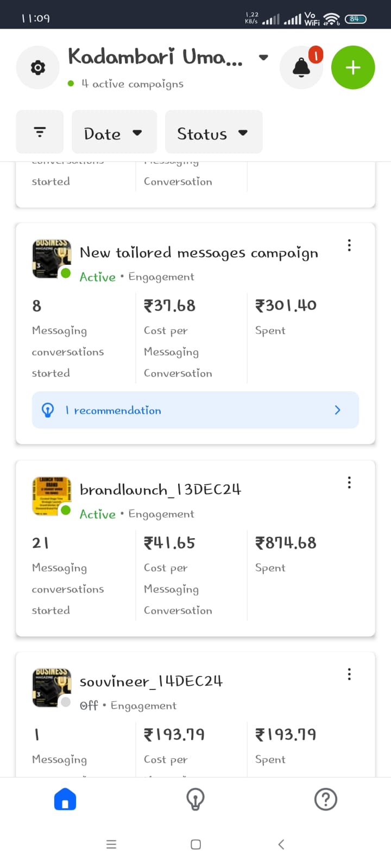Open the filter options icon
The height and width of the screenshot is (868, 391).
(x=40, y=132)
